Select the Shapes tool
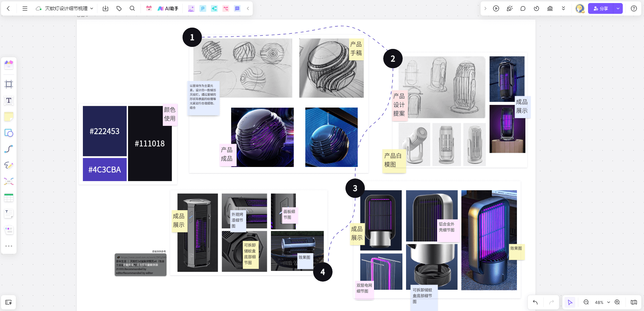Image resolution: width=644 pixels, height=311 pixels. tap(9, 133)
